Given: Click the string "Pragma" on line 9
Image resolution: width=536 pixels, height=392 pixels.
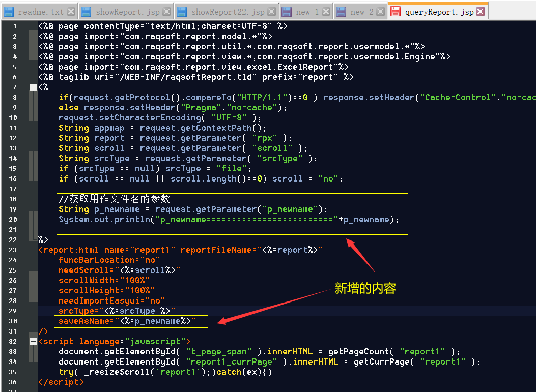Looking at the screenshot, I should click(x=201, y=108).
